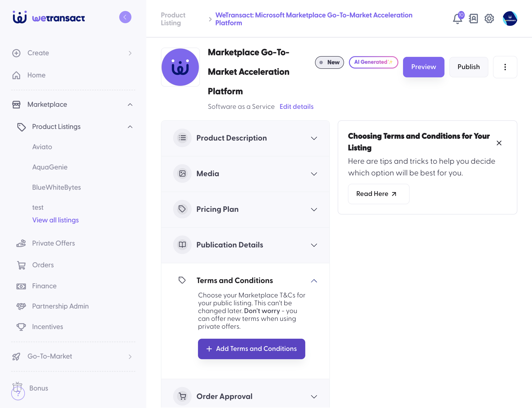532x408 pixels.
Task: Click Add Terms and Conditions button
Action: (x=251, y=349)
